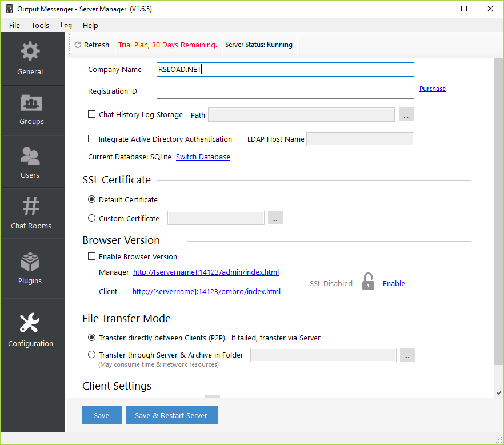Select Custom Certificate option
Viewport: 504px width, 445px height.
(x=91, y=218)
